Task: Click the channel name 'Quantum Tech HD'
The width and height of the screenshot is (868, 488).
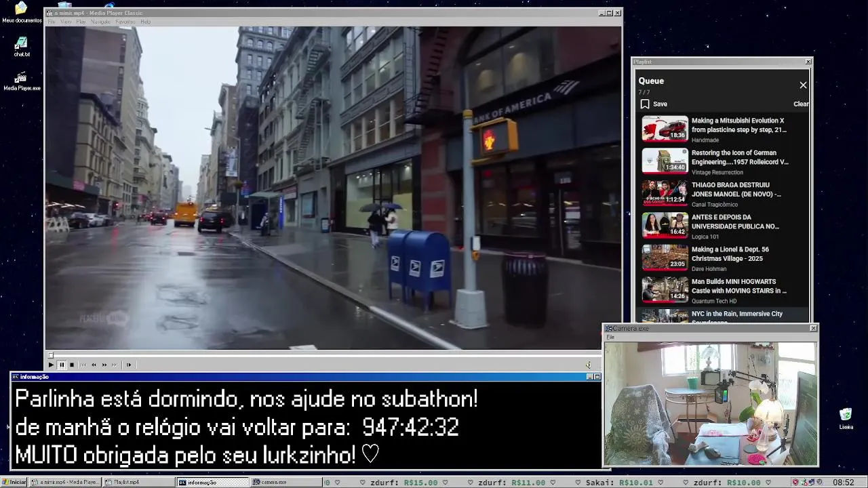Action: [714, 301]
